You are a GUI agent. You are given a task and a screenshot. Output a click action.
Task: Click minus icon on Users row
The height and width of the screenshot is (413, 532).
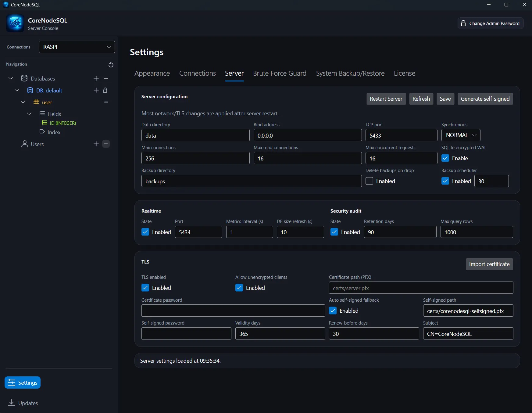[106, 144]
